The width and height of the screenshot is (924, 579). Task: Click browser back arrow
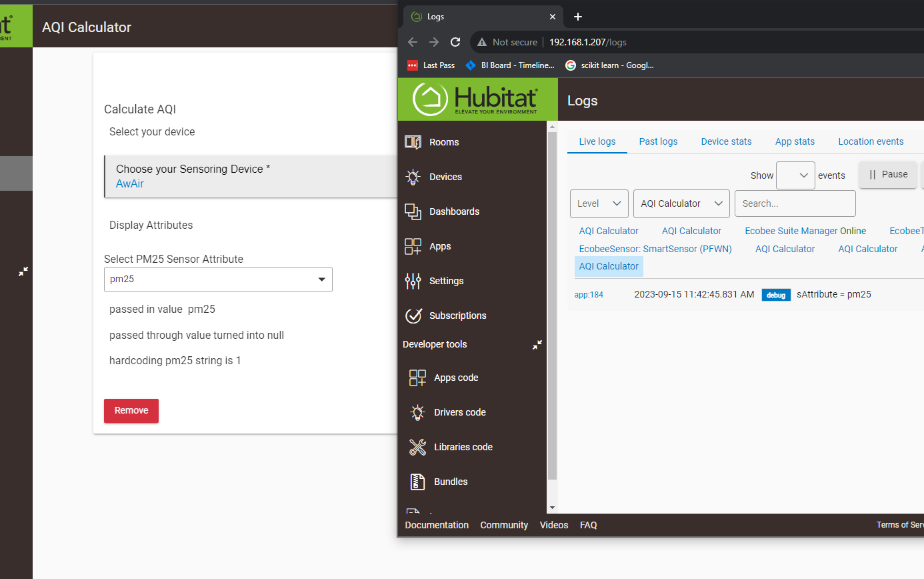point(413,42)
